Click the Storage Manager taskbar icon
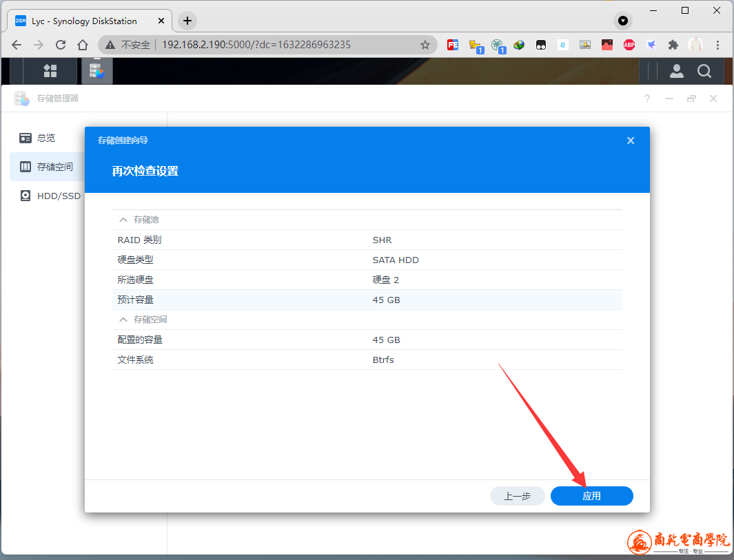 tap(97, 71)
